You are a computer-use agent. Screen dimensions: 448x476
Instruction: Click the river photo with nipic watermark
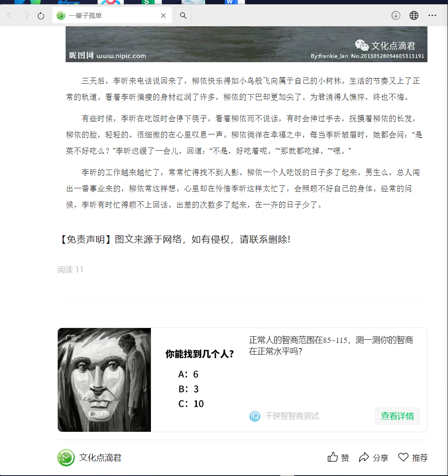tap(246, 44)
